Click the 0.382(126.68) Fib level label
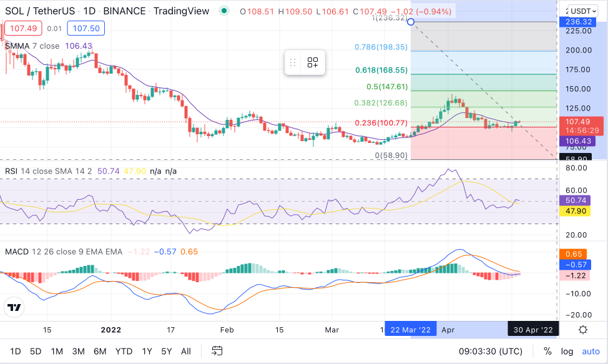 (x=381, y=103)
